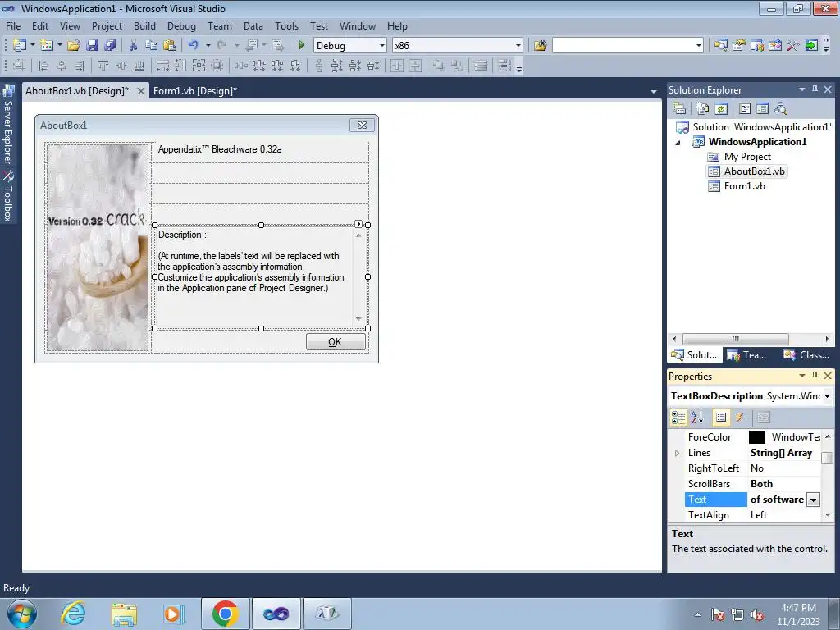This screenshot has height=630, width=840.
Task: Save the current file with floppy icon
Action: point(92,46)
